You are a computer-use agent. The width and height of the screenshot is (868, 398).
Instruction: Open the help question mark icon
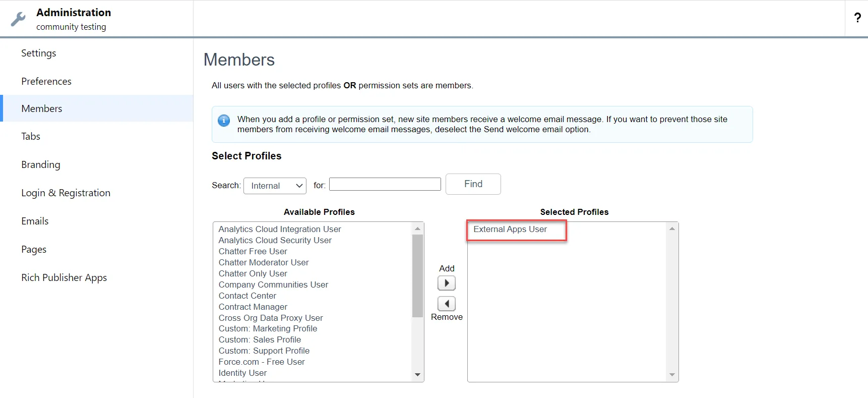pyautogui.click(x=857, y=18)
